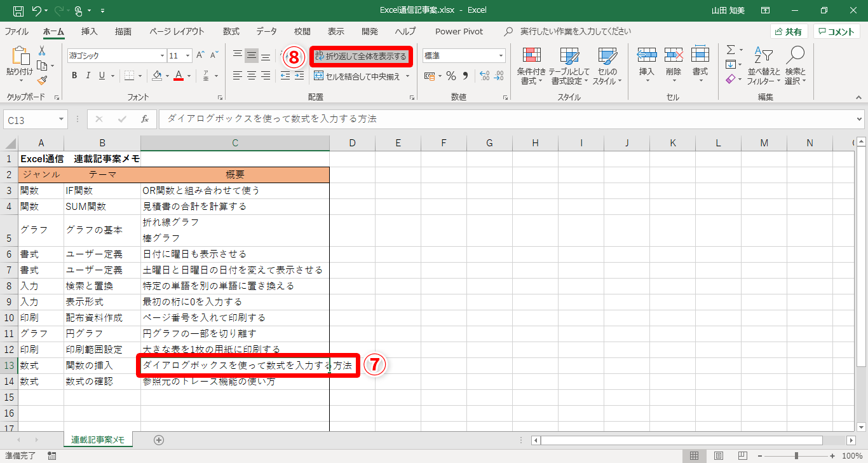Open the 標準 number format dropdown
This screenshot has height=463, width=868.
point(501,56)
